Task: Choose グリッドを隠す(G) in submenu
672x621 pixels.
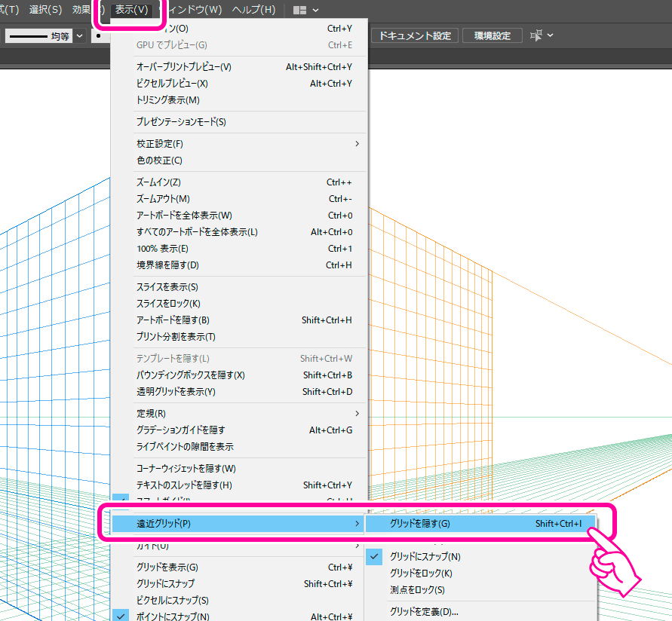Action: 480,524
